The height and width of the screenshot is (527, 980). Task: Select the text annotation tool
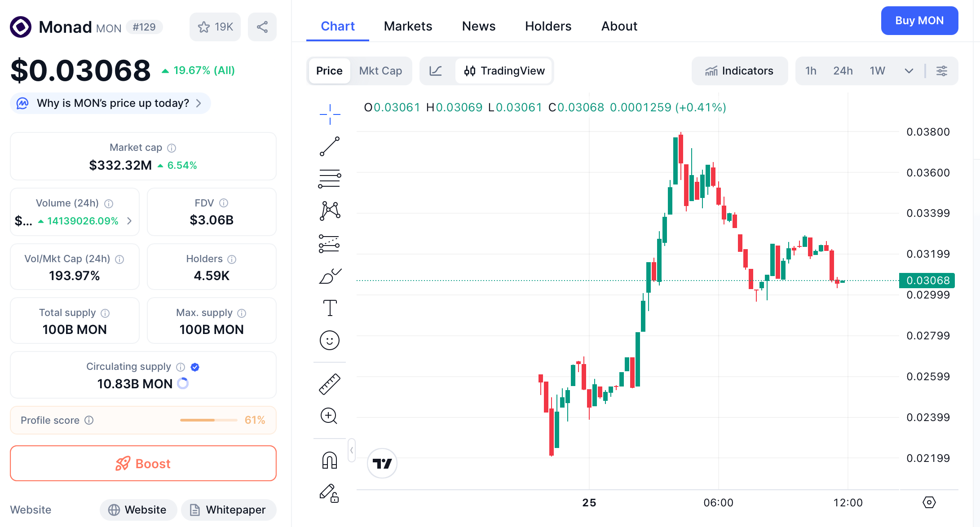pyautogui.click(x=330, y=308)
